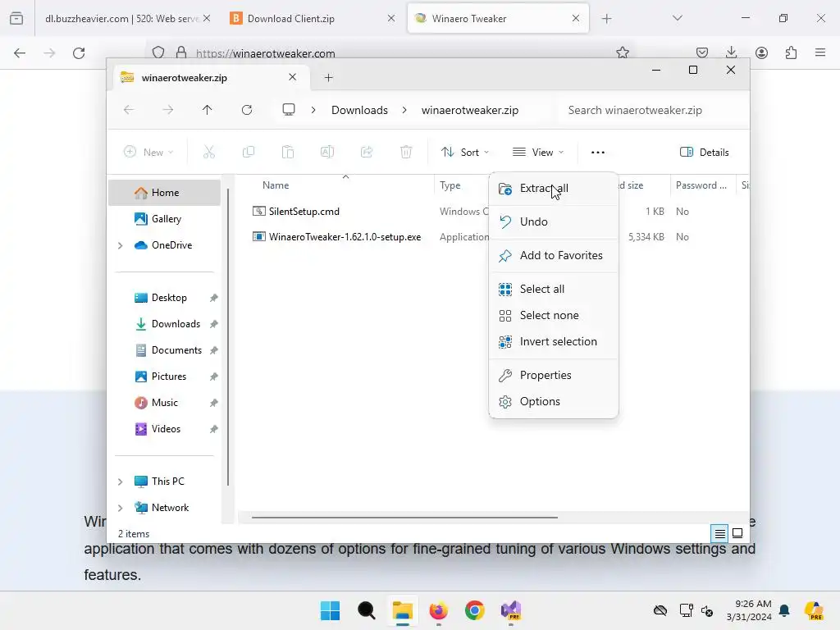Click the Firefox extensions puzzle icon

click(792, 52)
